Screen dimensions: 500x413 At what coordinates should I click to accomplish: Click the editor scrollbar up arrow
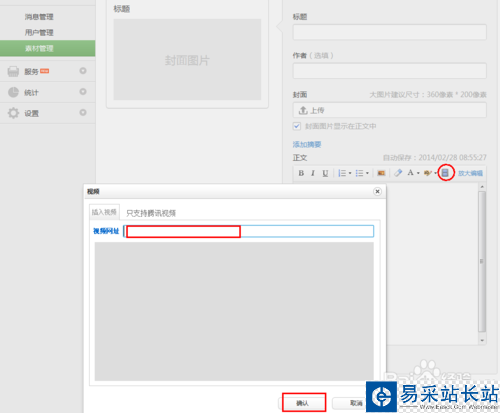pyautogui.click(x=482, y=186)
